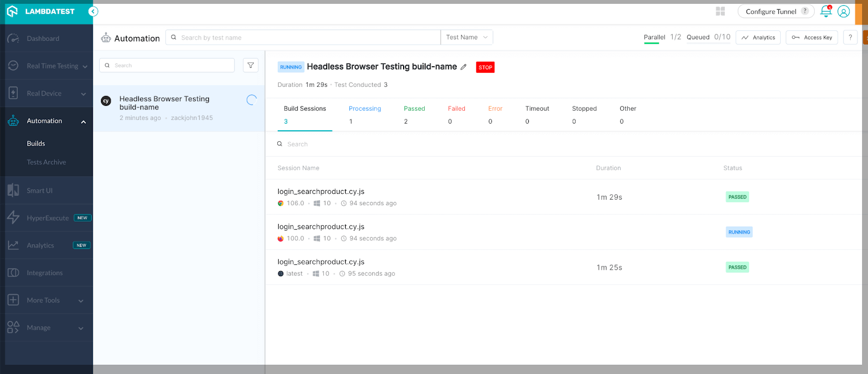Click the Real Time Testing clock icon

pos(14,66)
